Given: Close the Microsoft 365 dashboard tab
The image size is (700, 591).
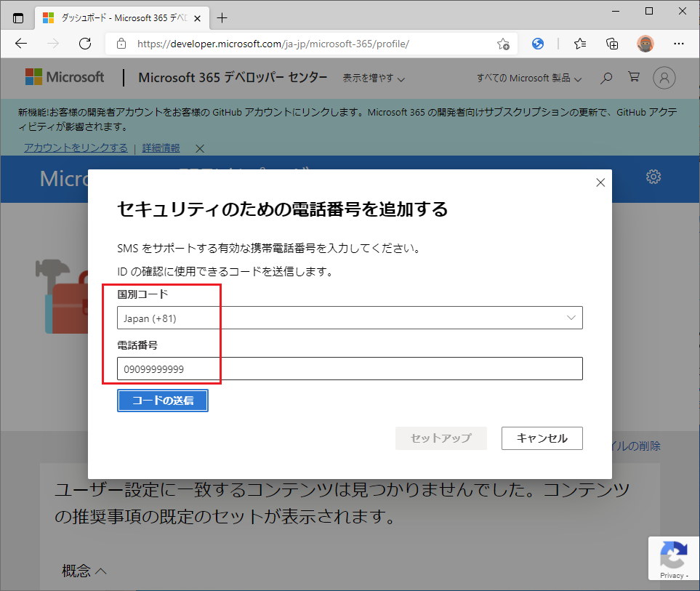Looking at the screenshot, I should click(197, 18).
